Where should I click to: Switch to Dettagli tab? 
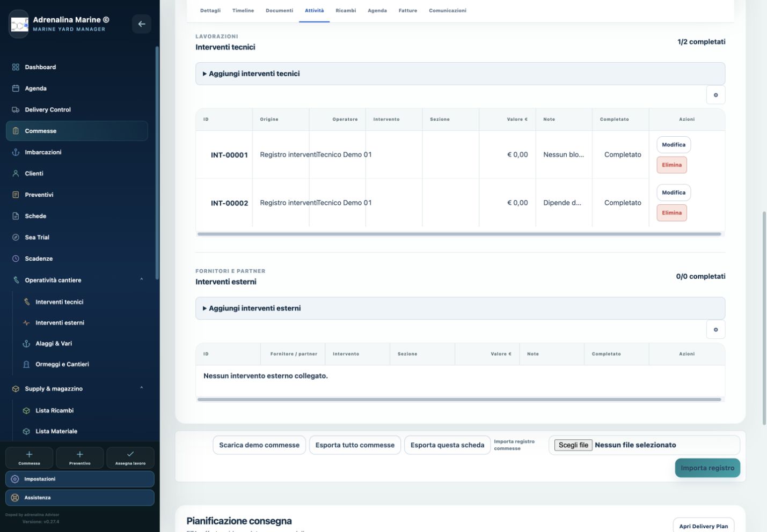pos(210,11)
